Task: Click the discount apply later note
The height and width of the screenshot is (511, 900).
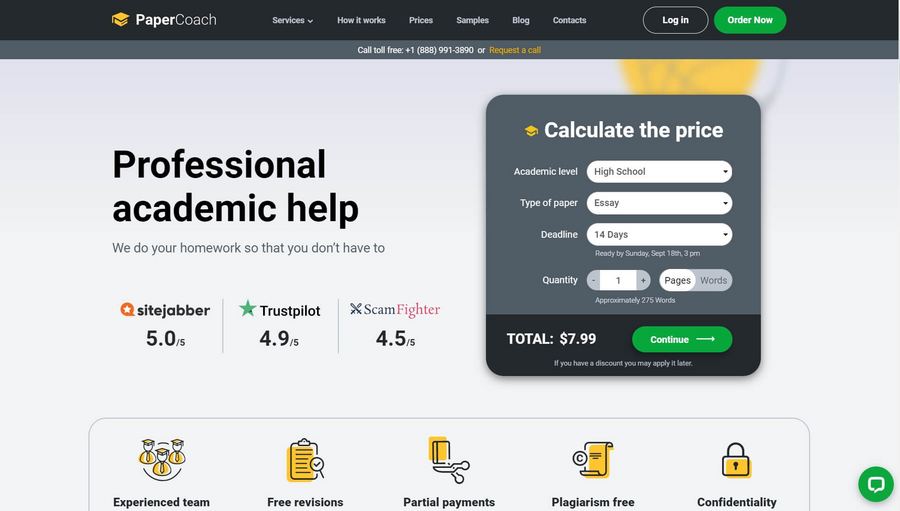Action: coord(623,363)
